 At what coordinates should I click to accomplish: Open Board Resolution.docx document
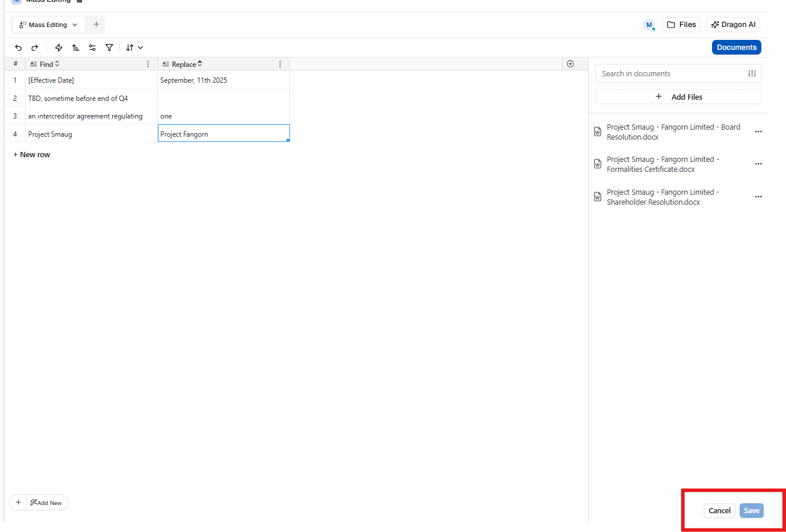click(673, 132)
